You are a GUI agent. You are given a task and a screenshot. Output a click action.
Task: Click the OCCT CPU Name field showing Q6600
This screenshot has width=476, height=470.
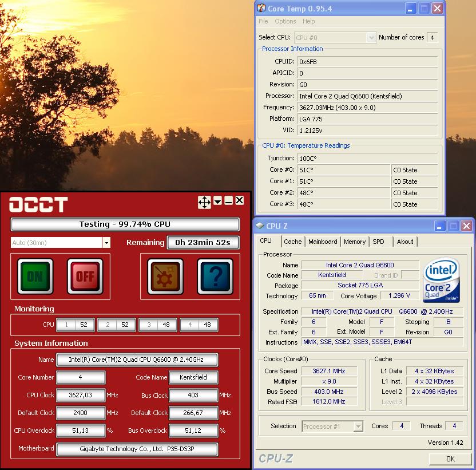coord(137,360)
